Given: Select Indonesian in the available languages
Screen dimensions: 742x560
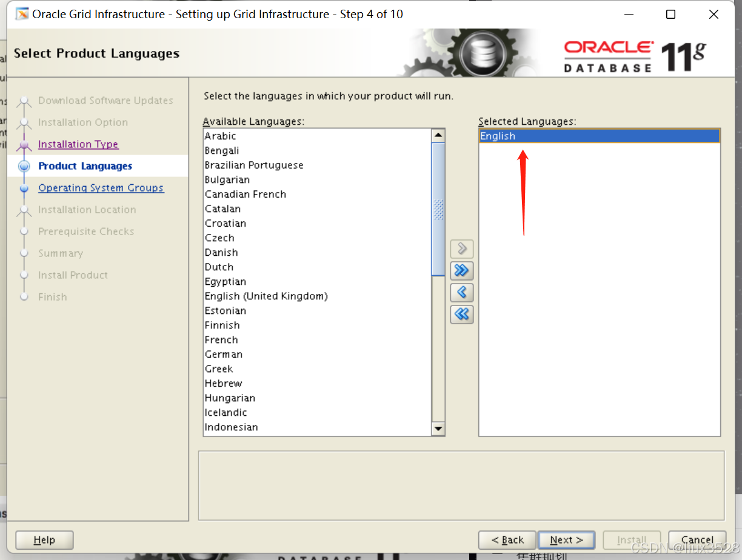Looking at the screenshot, I should pos(317,427).
